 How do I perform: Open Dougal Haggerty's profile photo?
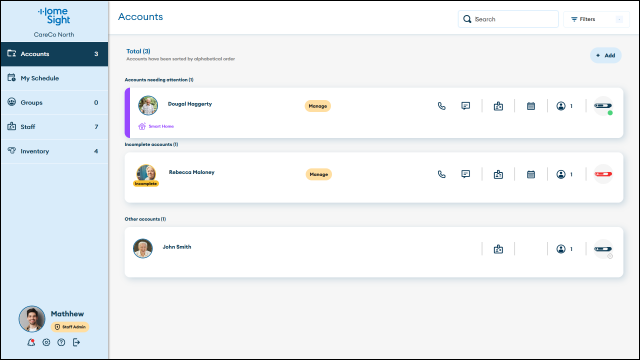tap(148, 106)
